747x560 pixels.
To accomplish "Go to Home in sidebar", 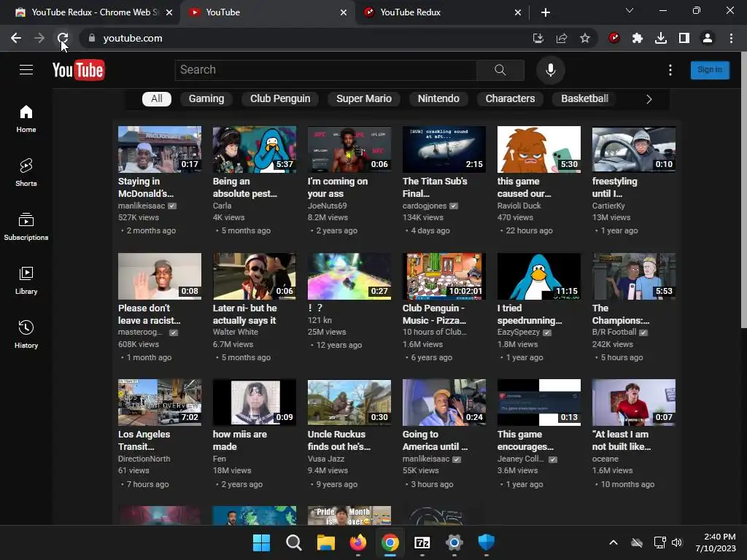I will pos(26,119).
